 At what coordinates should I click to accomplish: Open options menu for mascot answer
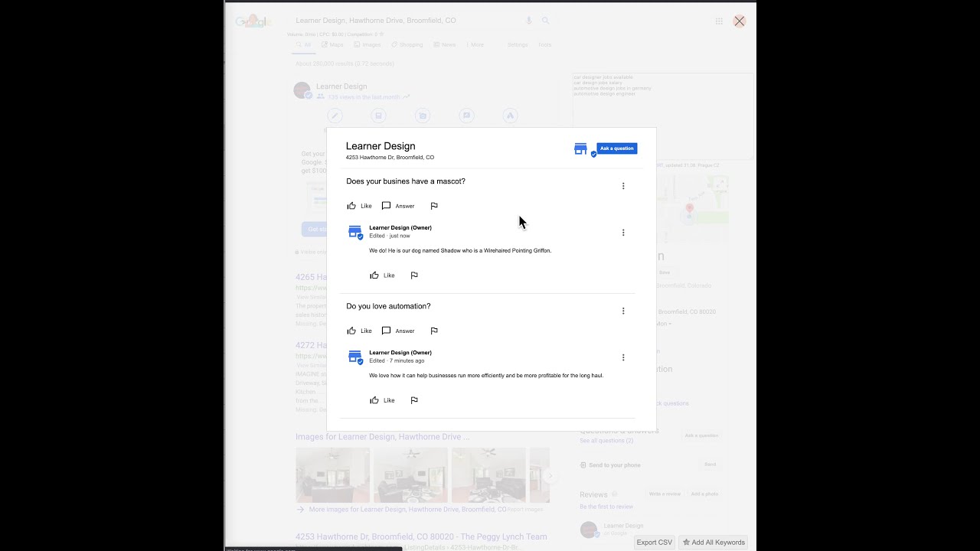pos(623,233)
